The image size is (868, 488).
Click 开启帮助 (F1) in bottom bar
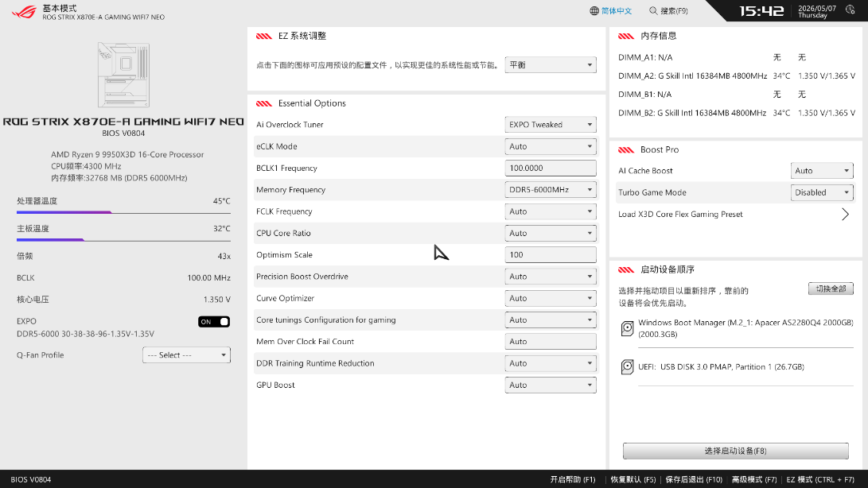[572, 480]
